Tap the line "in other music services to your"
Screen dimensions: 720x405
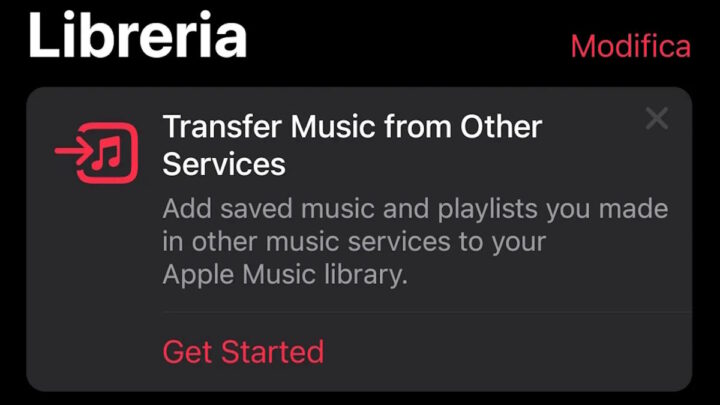[x=354, y=242]
